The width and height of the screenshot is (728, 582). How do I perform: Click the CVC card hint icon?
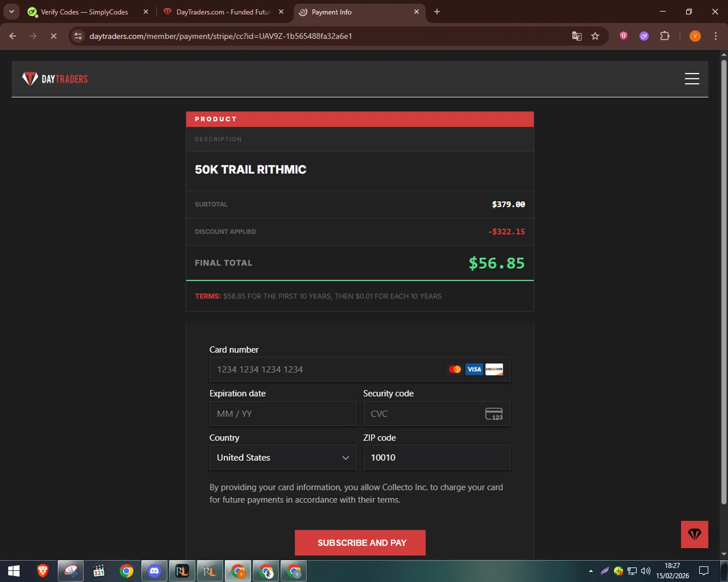494,414
